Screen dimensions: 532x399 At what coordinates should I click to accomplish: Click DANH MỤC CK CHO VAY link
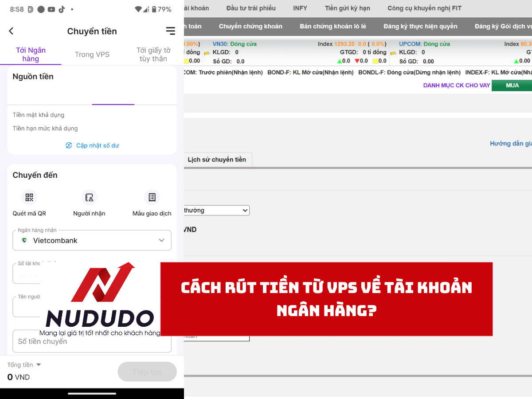click(x=457, y=85)
